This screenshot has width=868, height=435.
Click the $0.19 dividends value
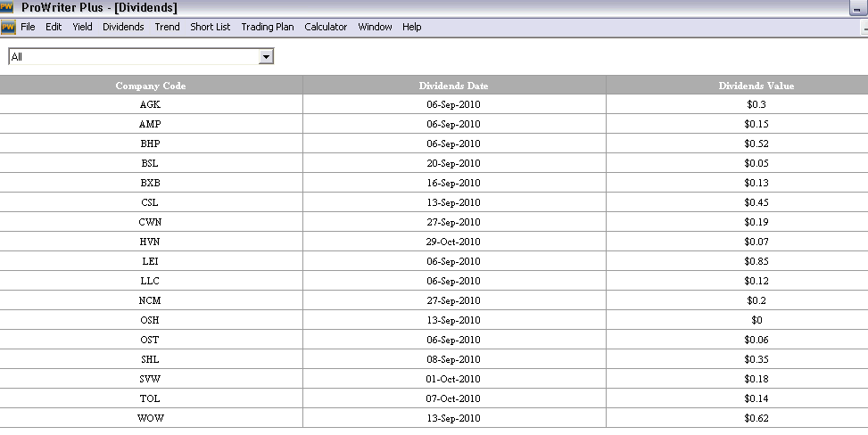(756, 223)
